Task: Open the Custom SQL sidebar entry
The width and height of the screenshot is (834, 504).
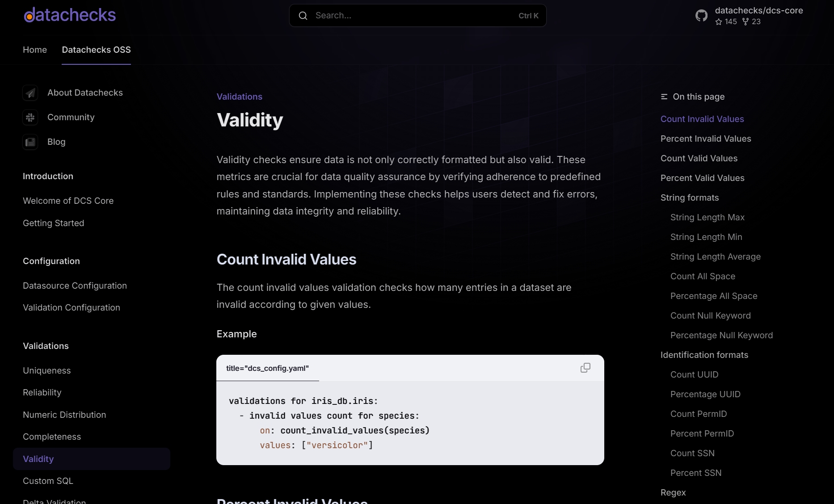Action: tap(48, 481)
